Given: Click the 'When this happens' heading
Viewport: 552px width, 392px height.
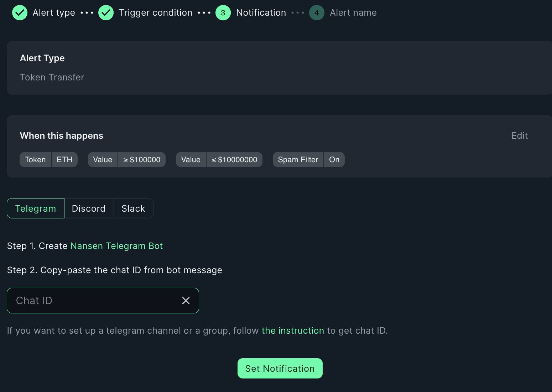Looking at the screenshot, I should click(62, 136).
